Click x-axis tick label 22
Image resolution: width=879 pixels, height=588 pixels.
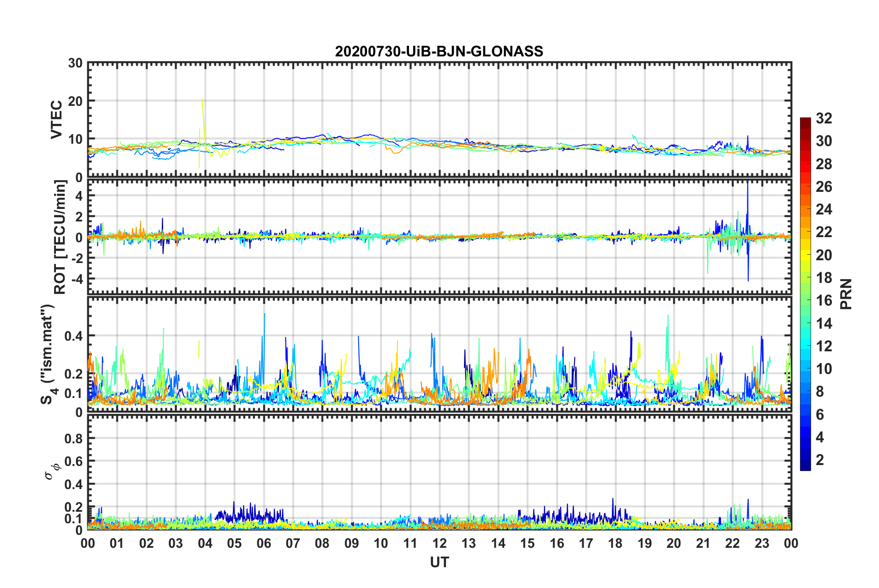[x=732, y=543]
